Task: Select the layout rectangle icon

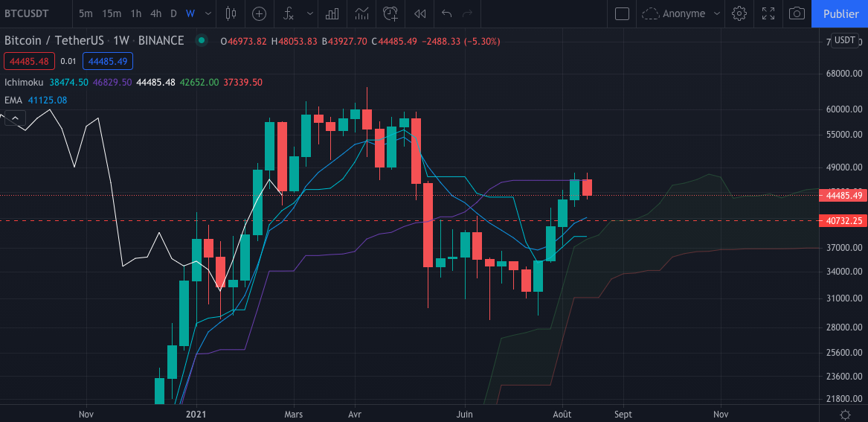Action: 623,13
